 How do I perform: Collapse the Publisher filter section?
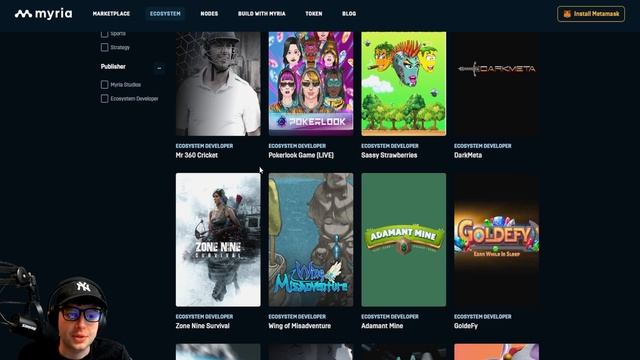click(x=159, y=68)
